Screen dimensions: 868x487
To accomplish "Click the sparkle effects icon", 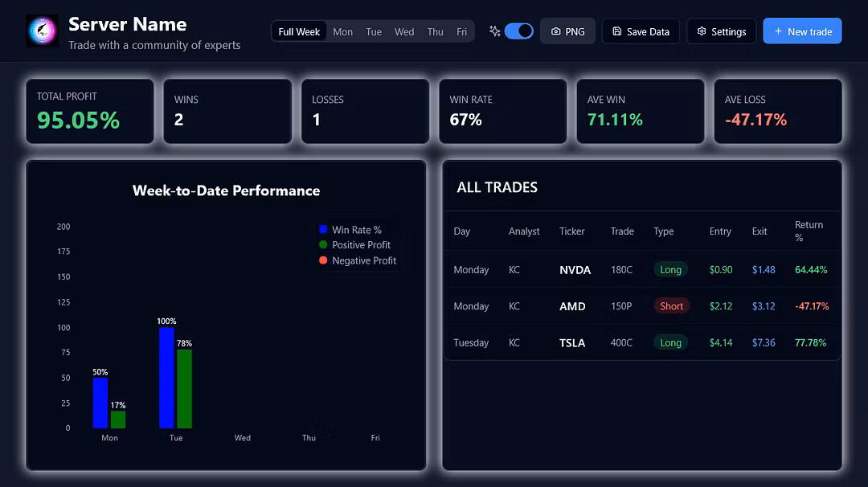I will pyautogui.click(x=494, y=31).
